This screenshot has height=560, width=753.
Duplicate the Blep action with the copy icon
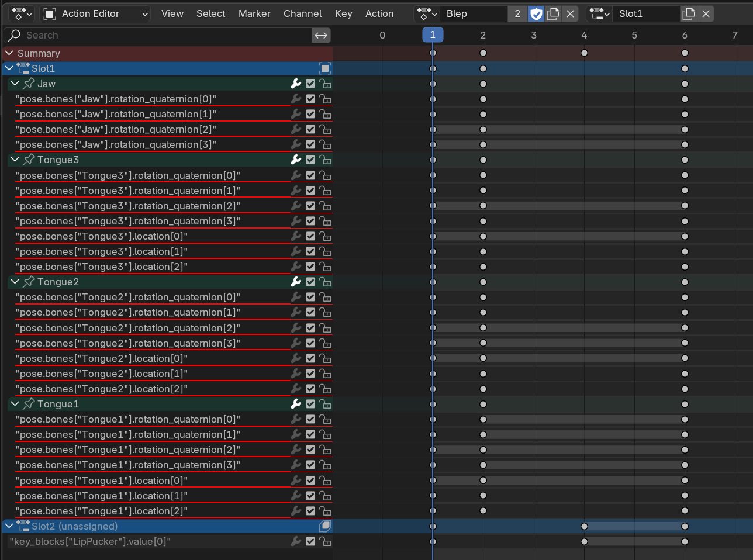(553, 13)
